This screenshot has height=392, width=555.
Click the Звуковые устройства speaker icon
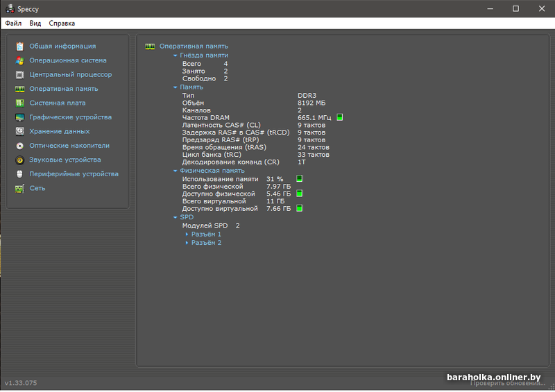(x=20, y=160)
